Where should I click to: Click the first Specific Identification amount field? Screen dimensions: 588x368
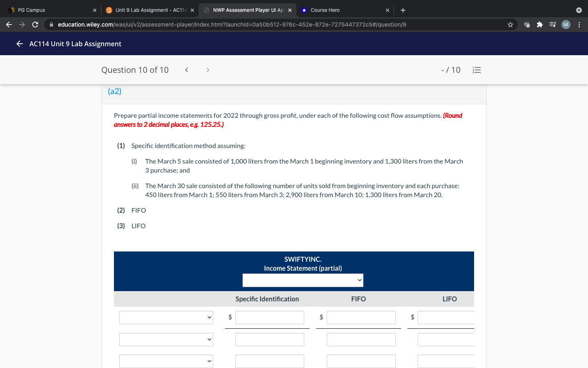coord(269,317)
